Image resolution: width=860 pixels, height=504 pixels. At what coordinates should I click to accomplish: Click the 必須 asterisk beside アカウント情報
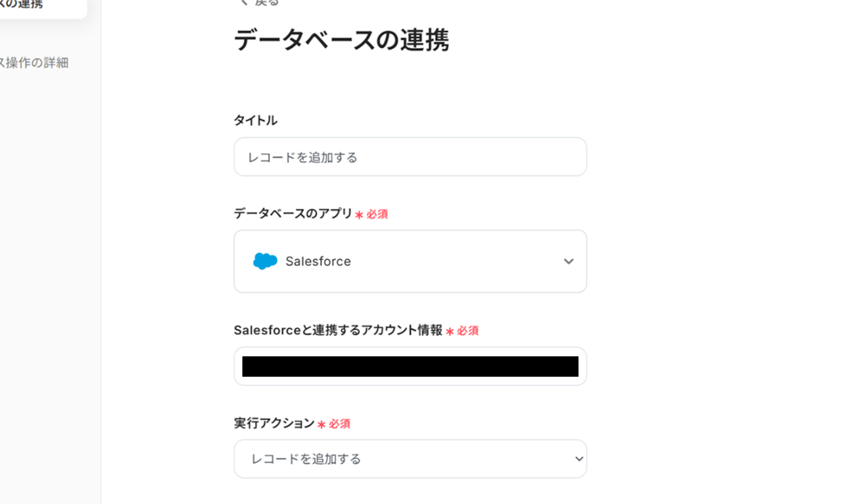pos(450,332)
